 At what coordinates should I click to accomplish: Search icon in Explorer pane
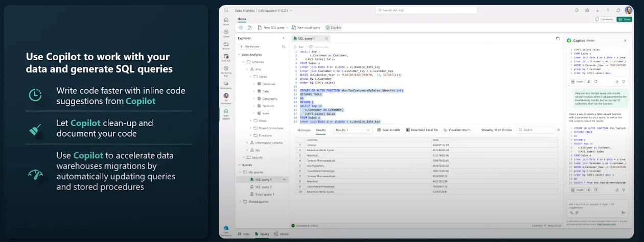pyautogui.click(x=283, y=46)
